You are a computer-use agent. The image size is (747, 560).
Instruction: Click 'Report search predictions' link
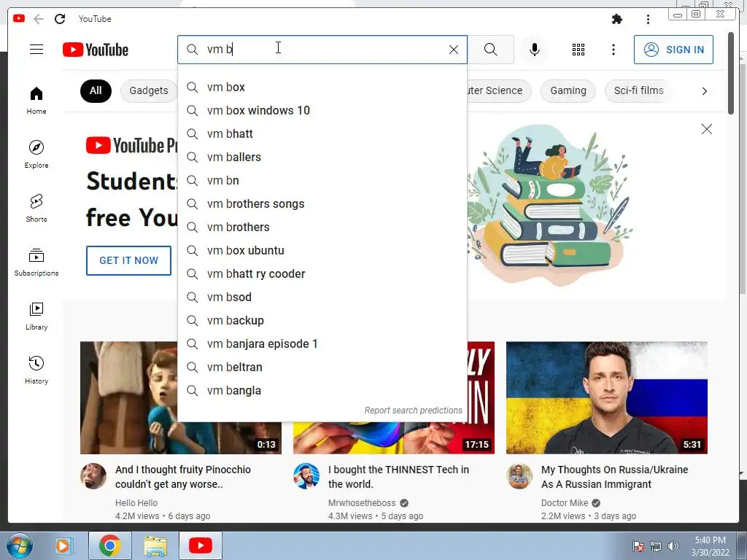coord(413,411)
